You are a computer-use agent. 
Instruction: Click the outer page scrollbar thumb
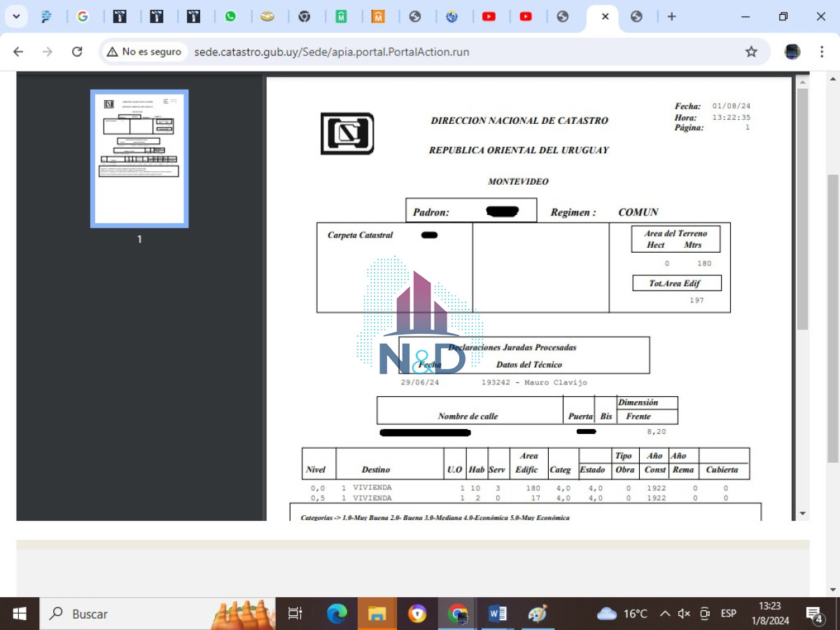click(832, 318)
